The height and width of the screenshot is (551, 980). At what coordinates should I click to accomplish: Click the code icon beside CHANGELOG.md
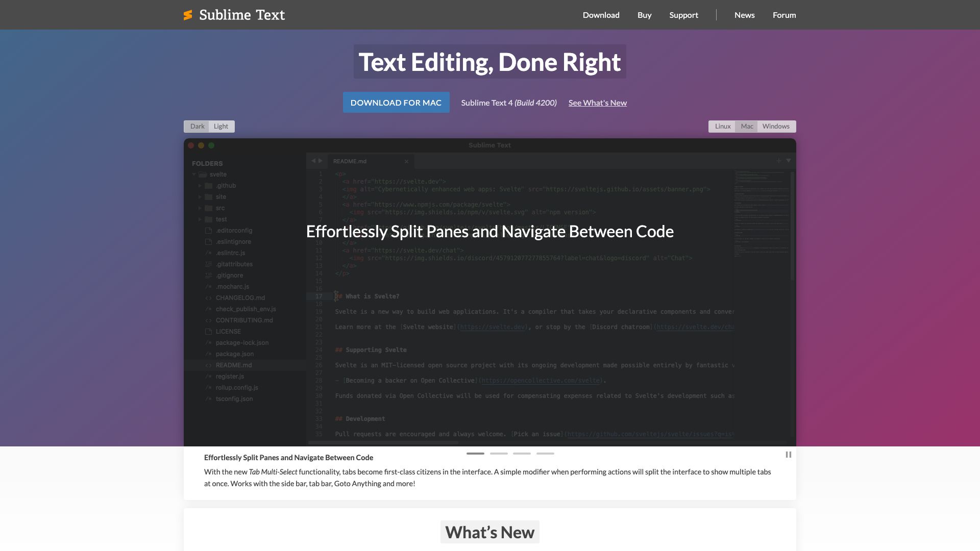(x=209, y=297)
